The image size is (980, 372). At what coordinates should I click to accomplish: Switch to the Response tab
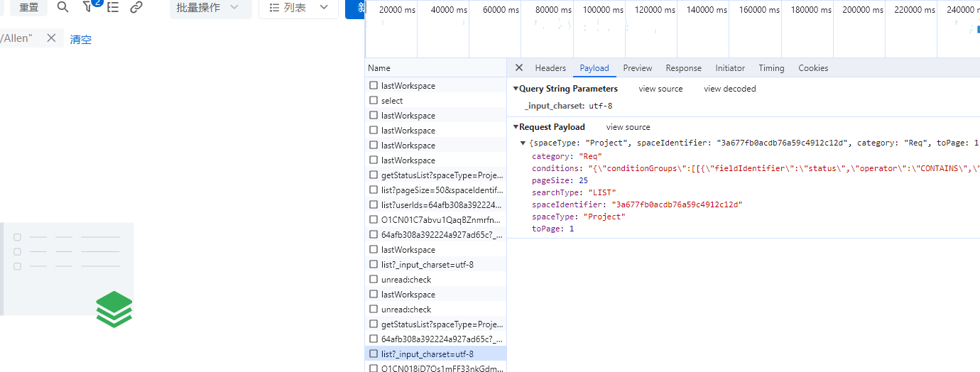pyautogui.click(x=683, y=68)
